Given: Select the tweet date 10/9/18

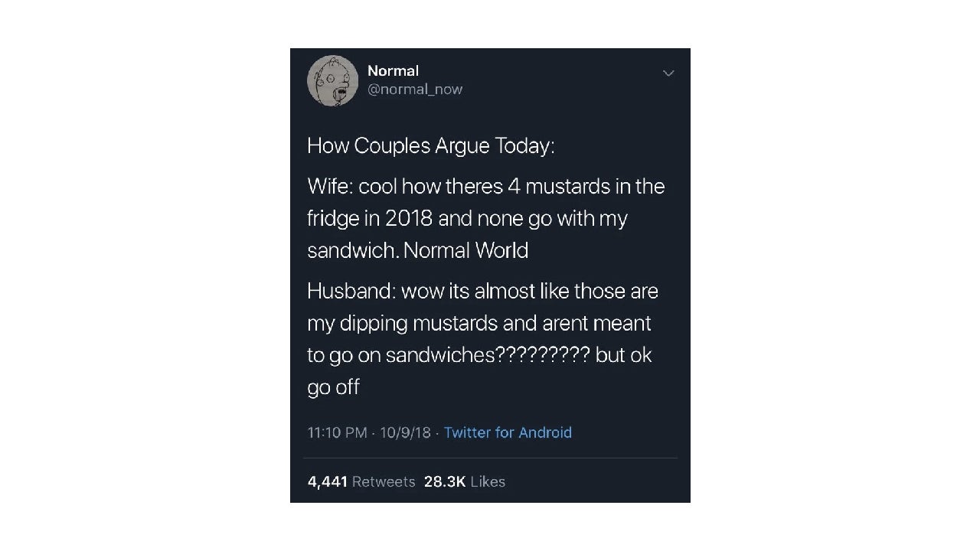Looking at the screenshot, I should pos(405,432).
